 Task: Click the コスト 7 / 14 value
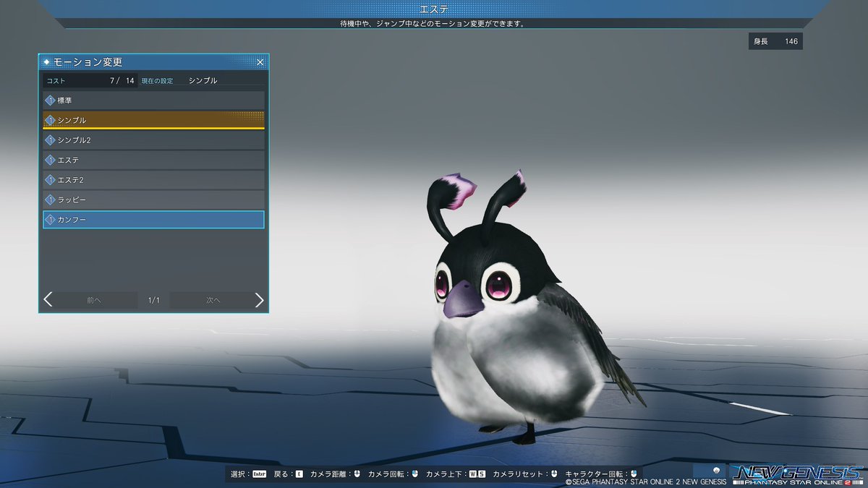pyautogui.click(x=90, y=81)
